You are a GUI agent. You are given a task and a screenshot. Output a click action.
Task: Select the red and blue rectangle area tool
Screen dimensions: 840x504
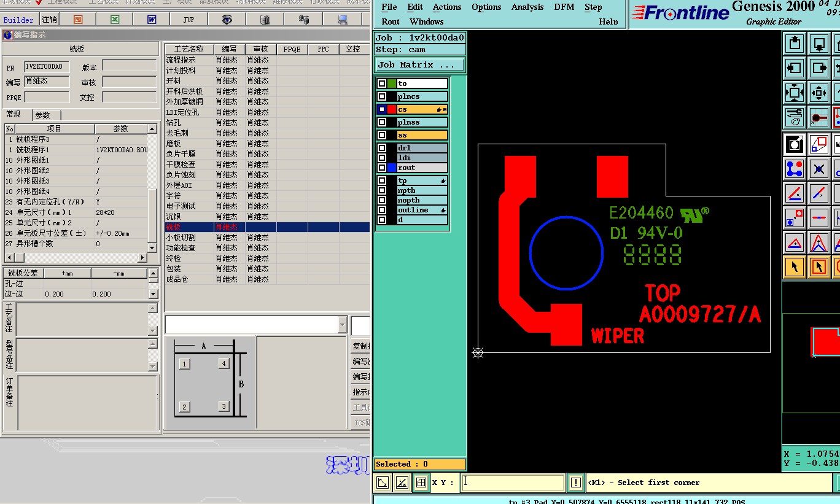pyautogui.click(x=819, y=144)
